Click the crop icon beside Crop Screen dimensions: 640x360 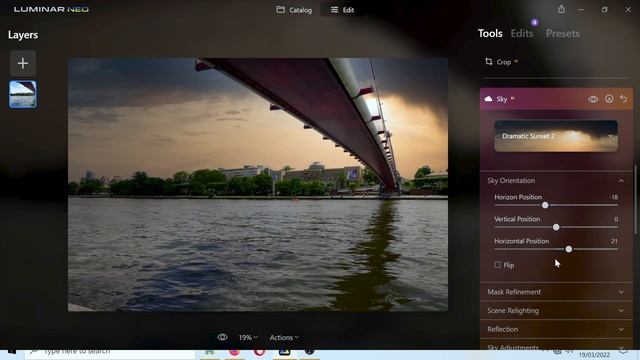[489, 62]
